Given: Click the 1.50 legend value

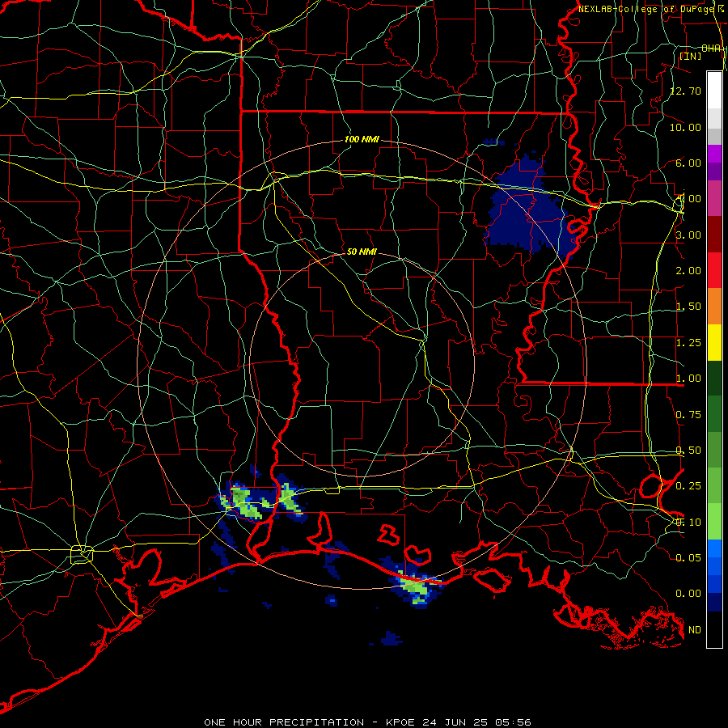Looking at the screenshot, I should 688,307.
